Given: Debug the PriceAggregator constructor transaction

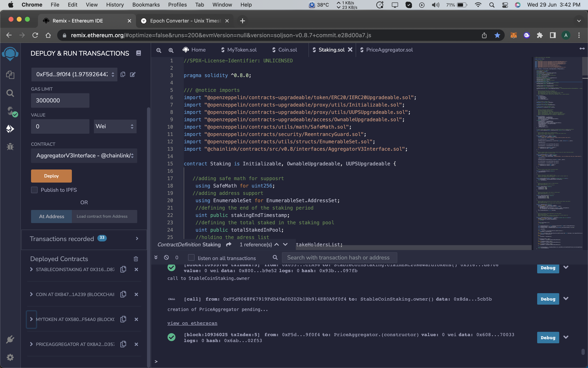Looking at the screenshot, I should (x=548, y=337).
